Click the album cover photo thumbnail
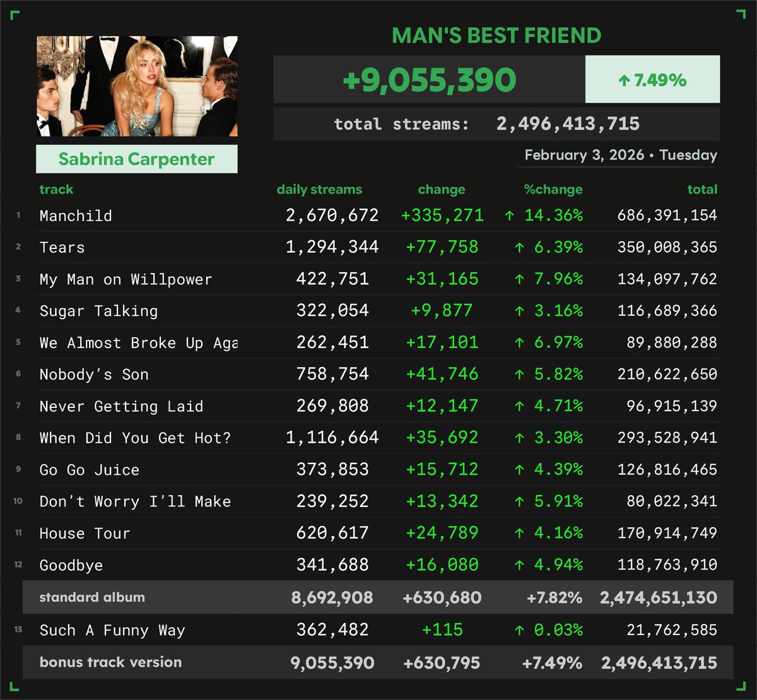The width and height of the screenshot is (757, 700). (137, 86)
